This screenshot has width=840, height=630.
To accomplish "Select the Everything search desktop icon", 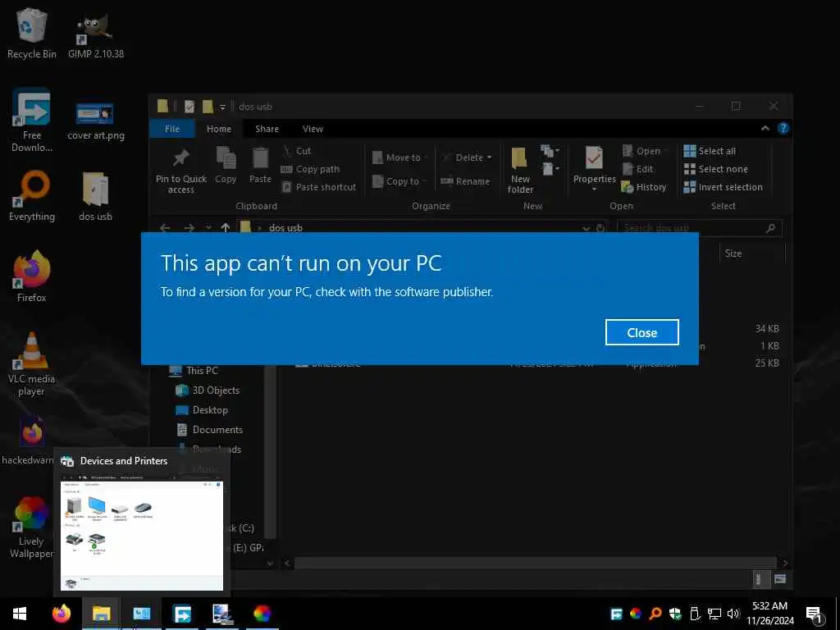I will point(32,196).
